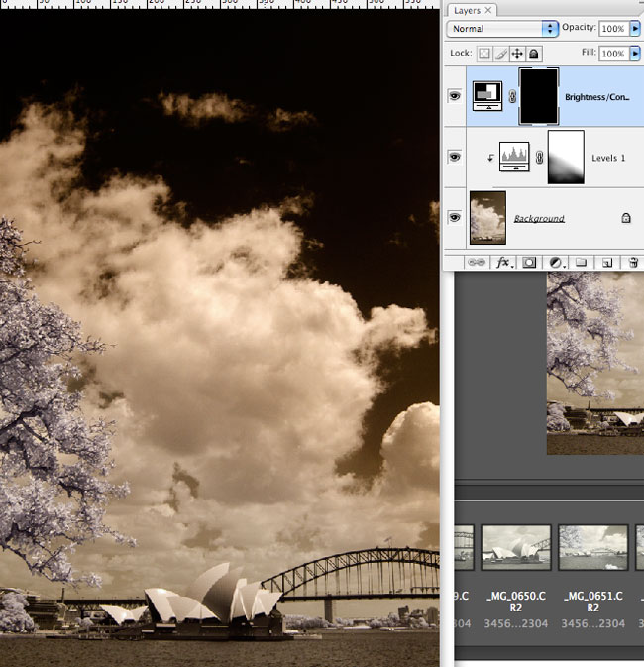
Task: Toggle the lock all button
Action: (534, 54)
